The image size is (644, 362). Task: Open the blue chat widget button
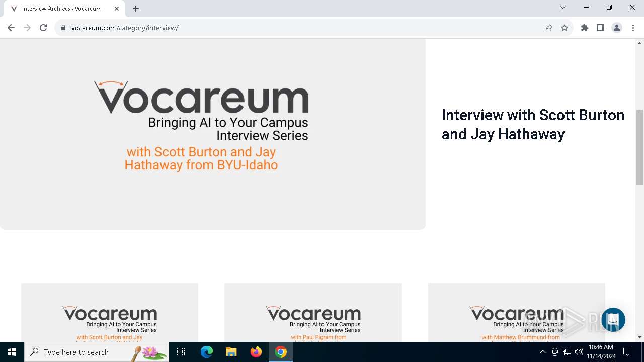[x=613, y=320]
